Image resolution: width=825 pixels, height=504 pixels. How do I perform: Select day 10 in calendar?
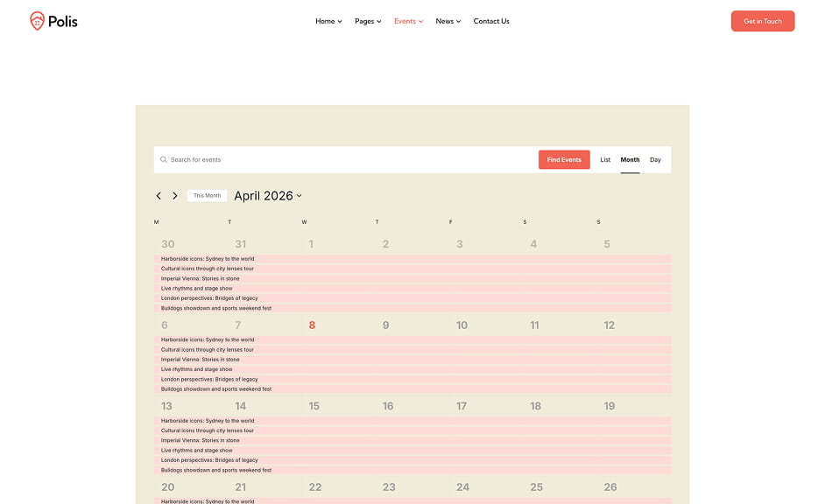tap(462, 325)
